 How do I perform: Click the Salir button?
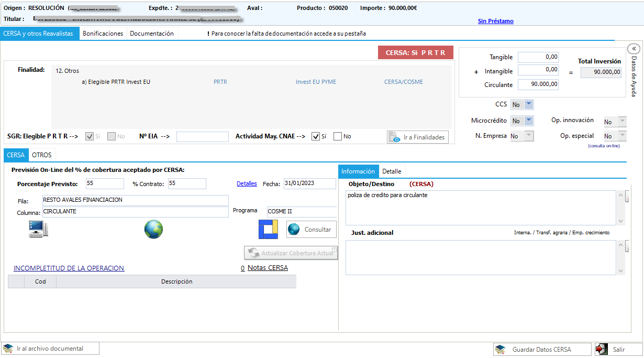pyautogui.click(x=618, y=349)
